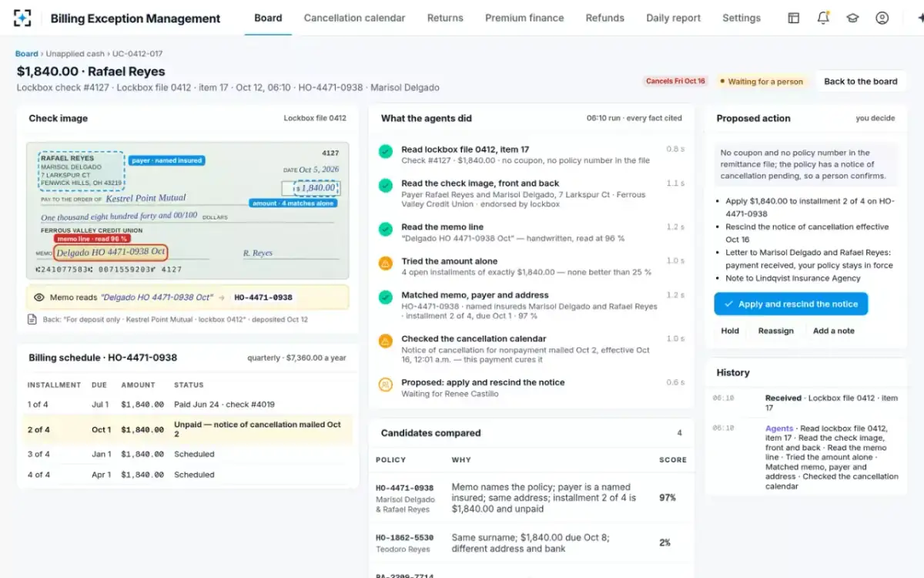Click the Received history entry
The image size is (924, 578).
coord(807,403)
